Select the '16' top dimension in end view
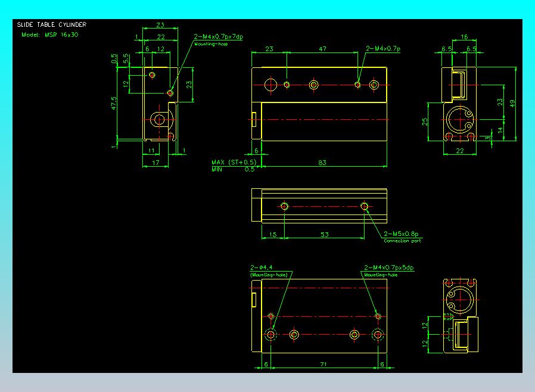The width and height of the screenshot is (535, 392). tap(464, 37)
